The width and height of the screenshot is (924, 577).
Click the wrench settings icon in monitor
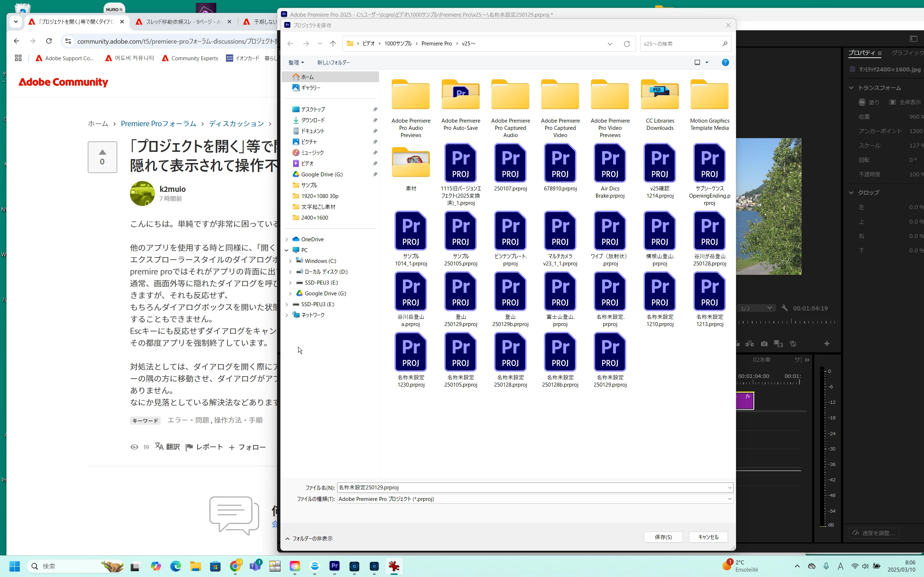pyautogui.click(x=784, y=308)
